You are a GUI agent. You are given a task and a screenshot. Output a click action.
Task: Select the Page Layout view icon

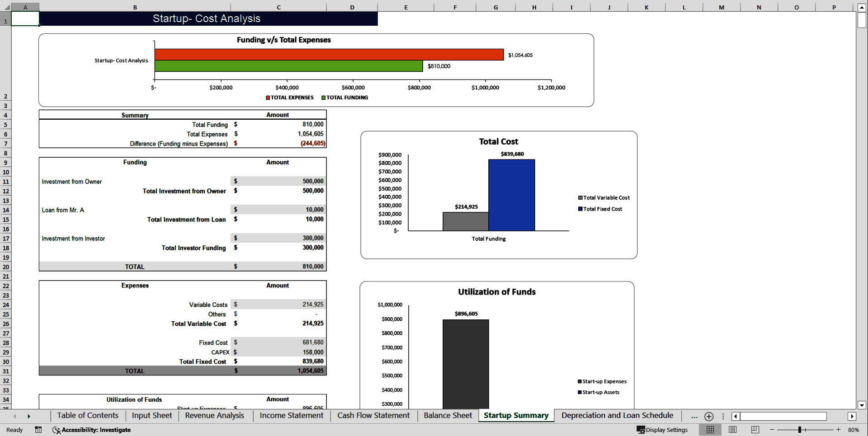[732, 430]
